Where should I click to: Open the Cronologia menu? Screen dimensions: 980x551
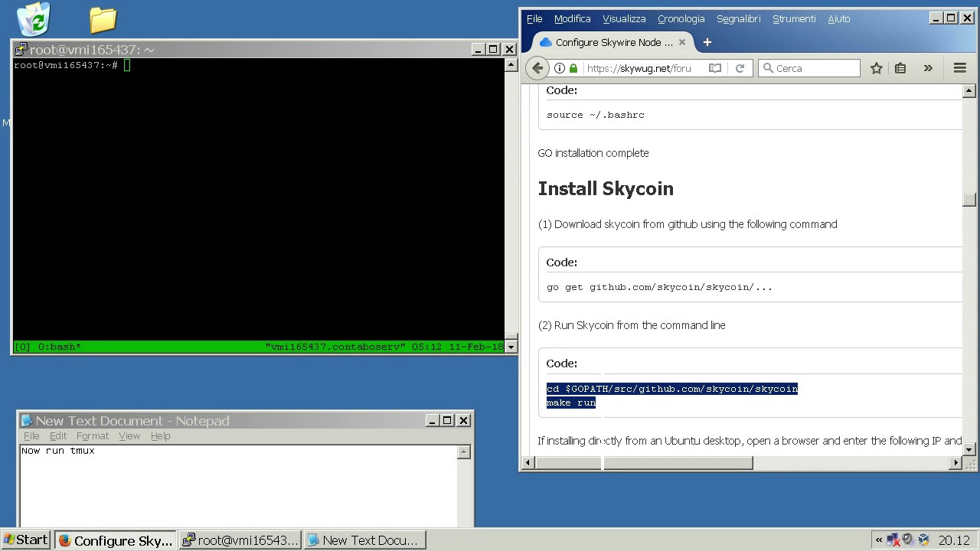tap(681, 19)
